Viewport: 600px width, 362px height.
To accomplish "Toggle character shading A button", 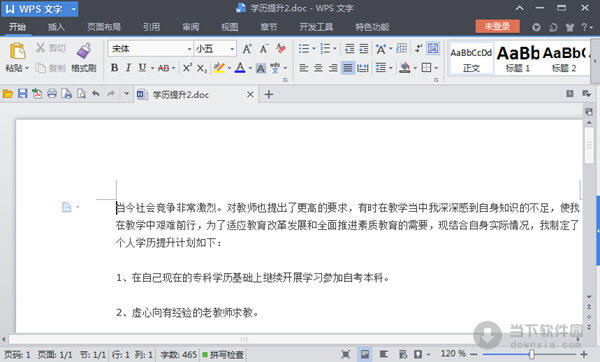I will [261, 68].
